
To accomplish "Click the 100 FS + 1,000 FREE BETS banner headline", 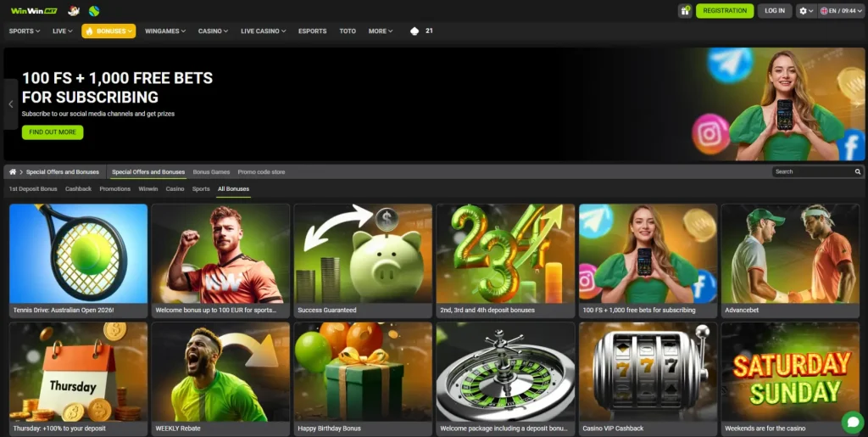I will [117, 87].
